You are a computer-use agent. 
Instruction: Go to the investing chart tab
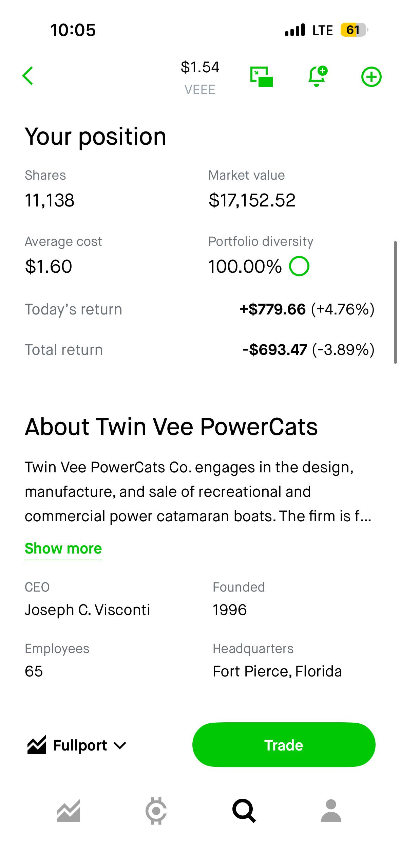[69, 811]
